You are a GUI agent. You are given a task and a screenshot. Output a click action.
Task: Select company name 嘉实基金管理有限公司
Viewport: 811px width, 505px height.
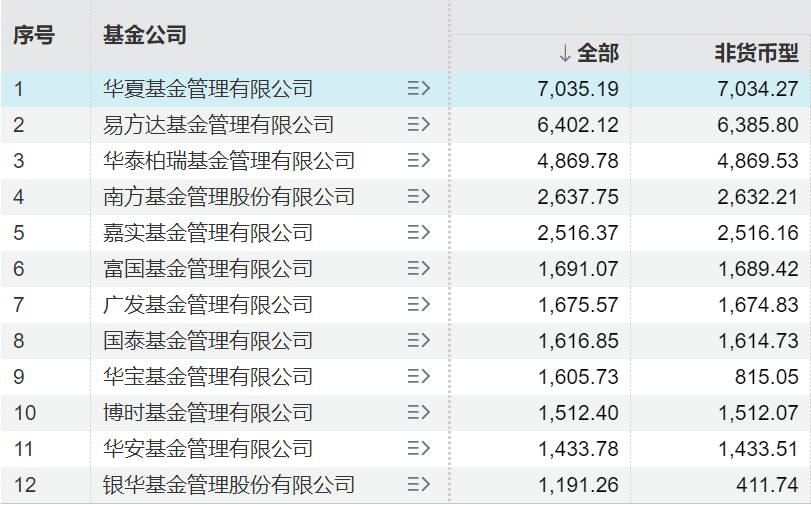point(207,232)
